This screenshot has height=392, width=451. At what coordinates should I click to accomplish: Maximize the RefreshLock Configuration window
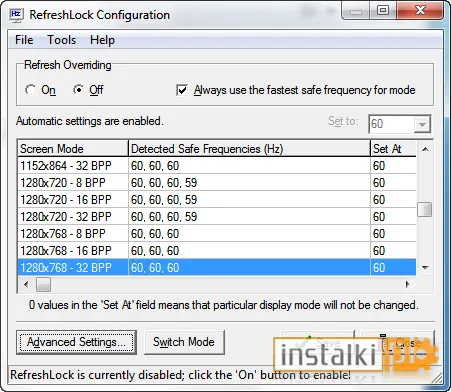[383, 10]
